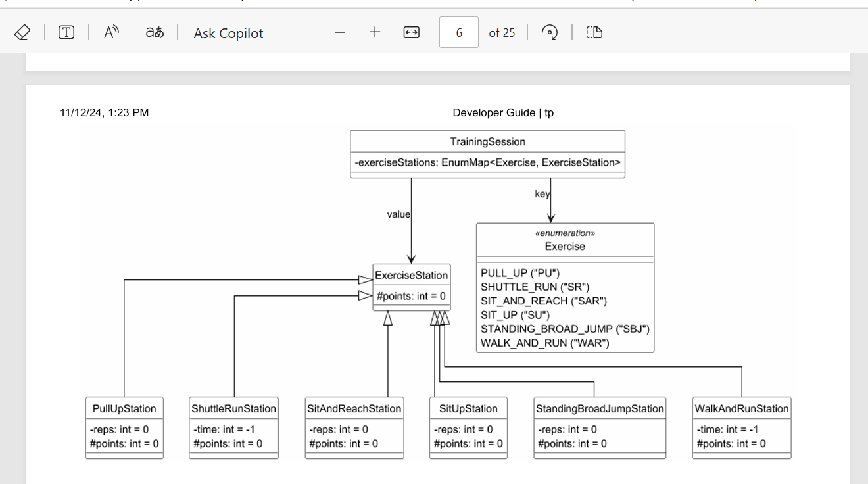Toggle Fit to width

point(411,32)
